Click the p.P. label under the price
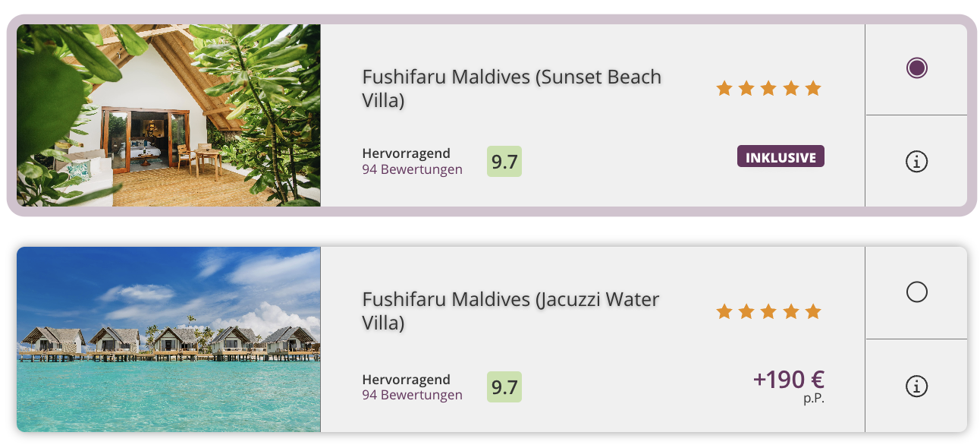980x448 pixels. click(813, 398)
